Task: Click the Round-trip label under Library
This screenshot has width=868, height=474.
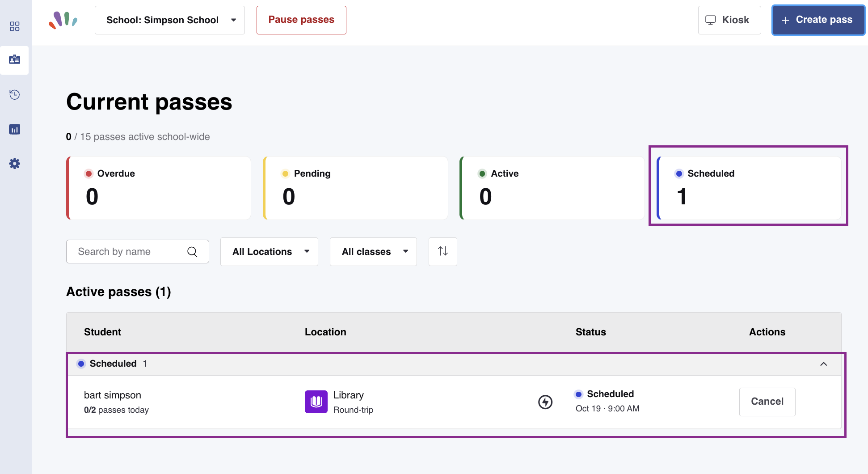Action: click(x=353, y=410)
